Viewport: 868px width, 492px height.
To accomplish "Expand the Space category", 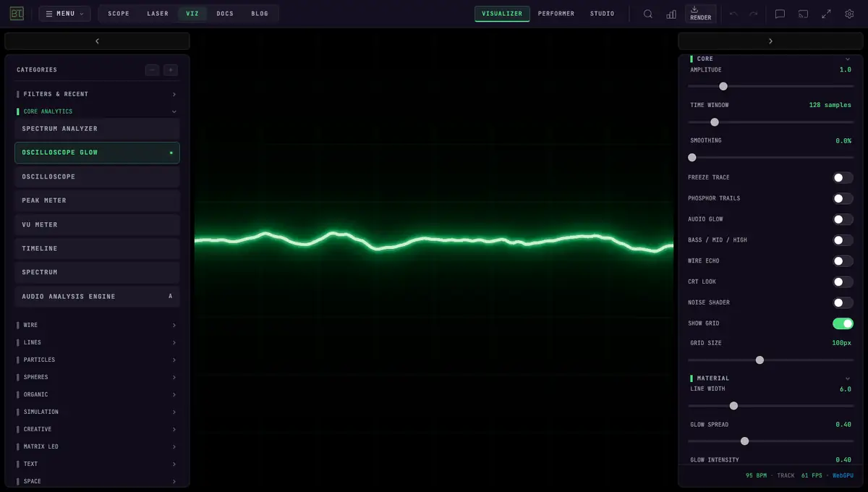I will click(97, 481).
